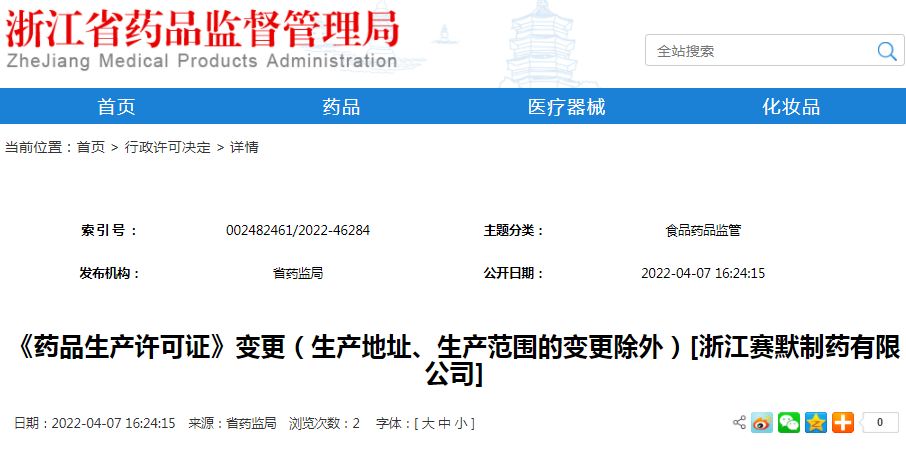Share via WeChat icon
This screenshot has width=906, height=458.
tap(789, 423)
